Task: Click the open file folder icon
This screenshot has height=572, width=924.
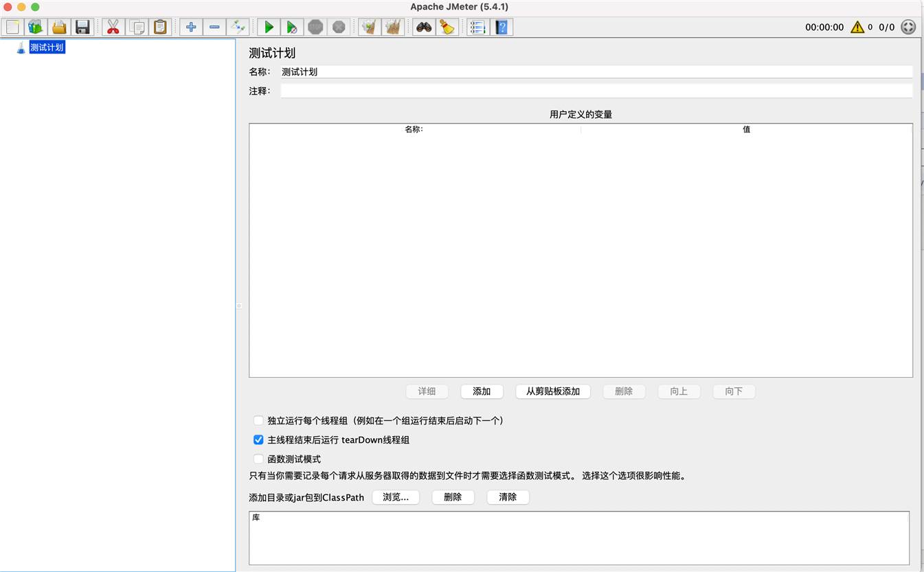Action: coord(59,27)
